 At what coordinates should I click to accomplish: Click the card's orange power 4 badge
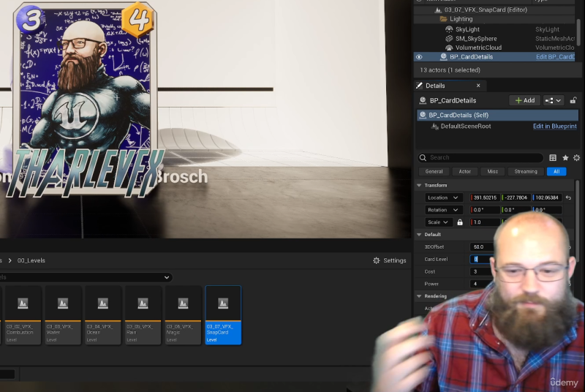point(137,20)
